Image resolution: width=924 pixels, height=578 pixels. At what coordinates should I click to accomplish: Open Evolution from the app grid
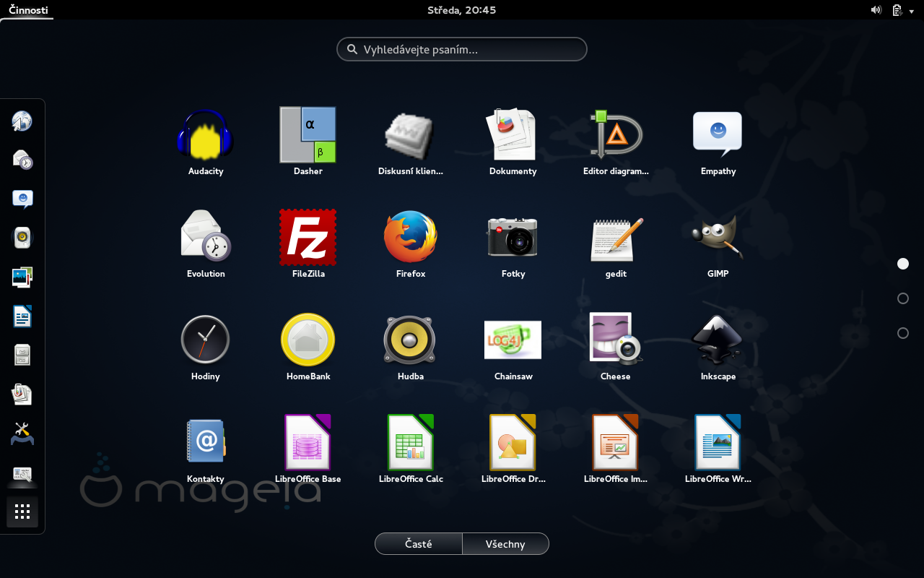pyautogui.click(x=206, y=237)
